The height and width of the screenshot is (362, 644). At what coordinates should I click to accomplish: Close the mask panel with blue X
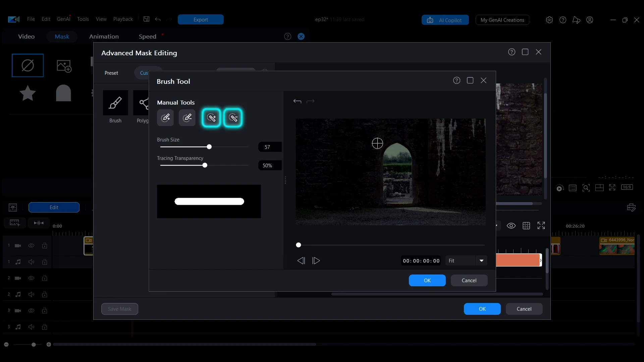pos(301,37)
